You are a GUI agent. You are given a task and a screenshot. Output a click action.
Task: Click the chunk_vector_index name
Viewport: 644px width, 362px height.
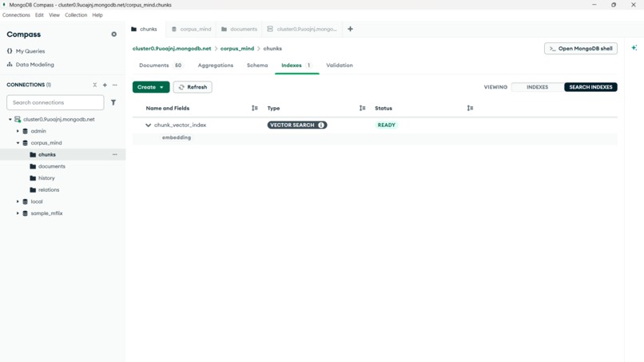pos(180,125)
